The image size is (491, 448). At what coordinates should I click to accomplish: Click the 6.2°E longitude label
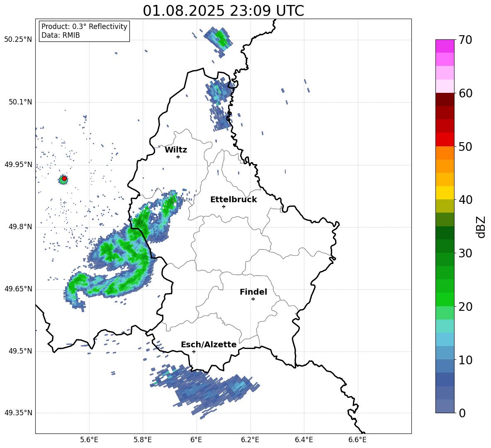point(250,440)
